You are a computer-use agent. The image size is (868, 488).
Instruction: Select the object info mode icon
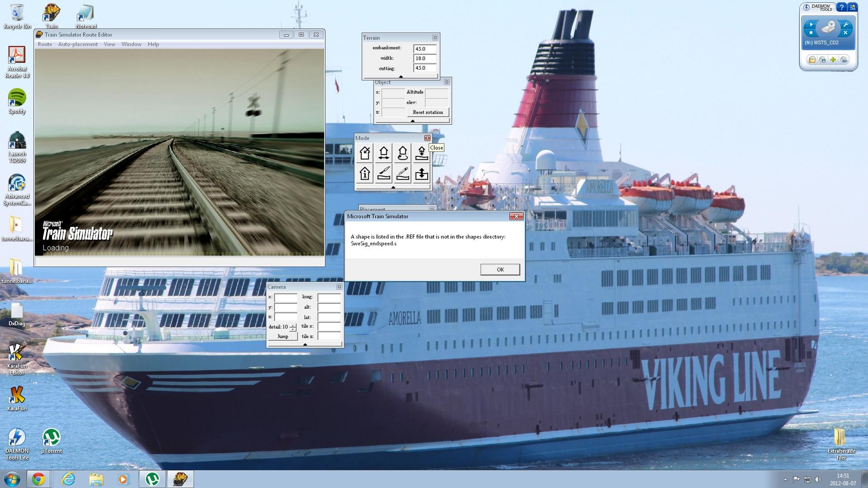coord(365,174)
